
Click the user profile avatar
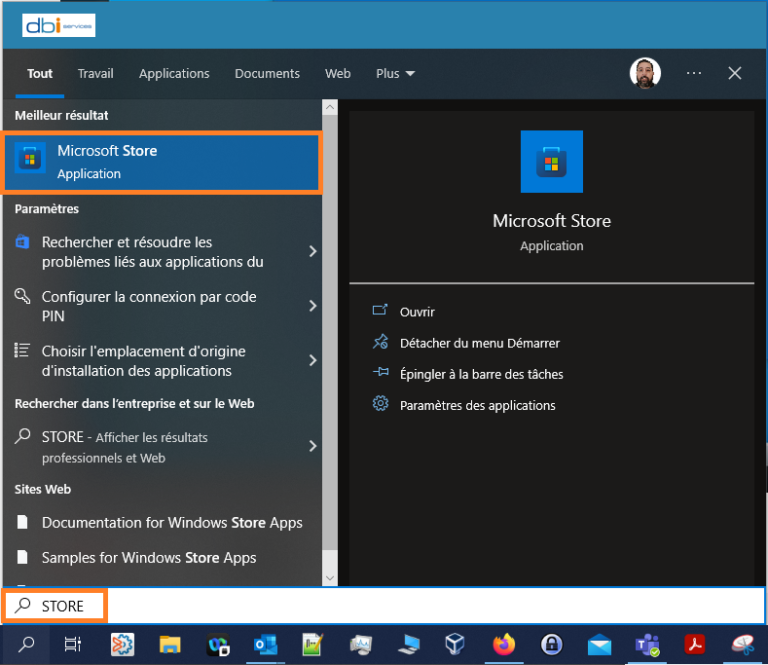(x=645, y=73)
